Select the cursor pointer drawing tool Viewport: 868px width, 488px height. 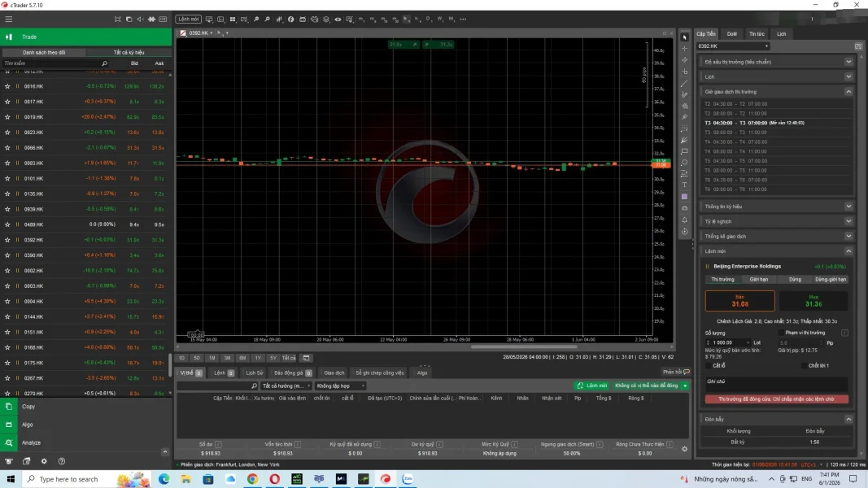pyautogui.click(x=685, y=37)
